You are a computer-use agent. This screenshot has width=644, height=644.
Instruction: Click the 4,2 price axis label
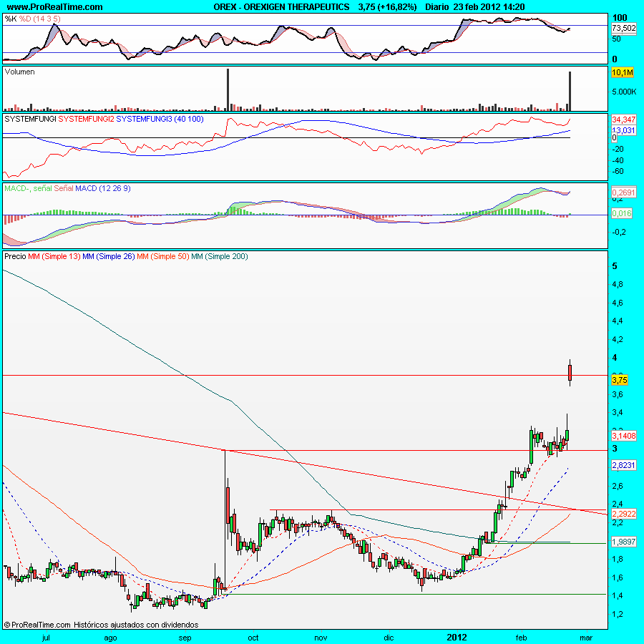pyautogui.click(x=618, y=340)
